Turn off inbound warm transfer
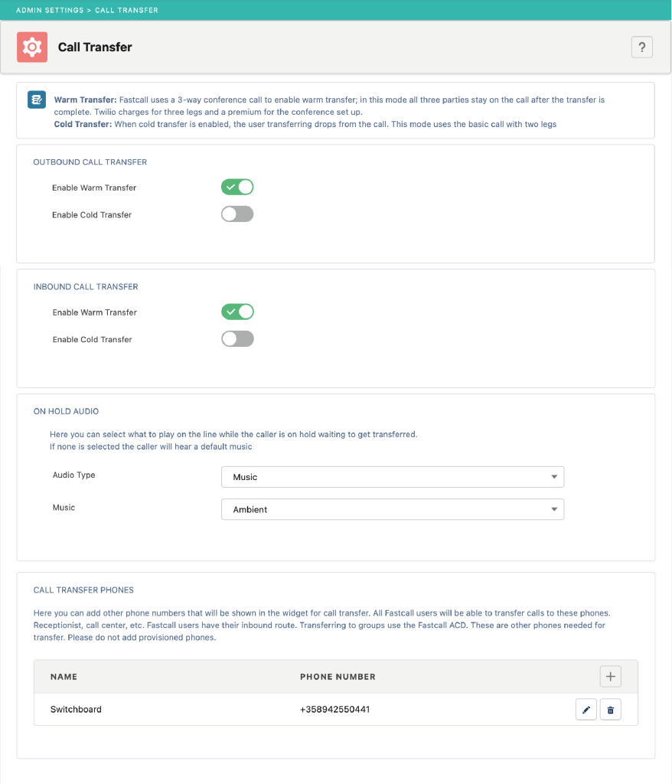Viewport: 672px width, 784px height. coord(237,312)
